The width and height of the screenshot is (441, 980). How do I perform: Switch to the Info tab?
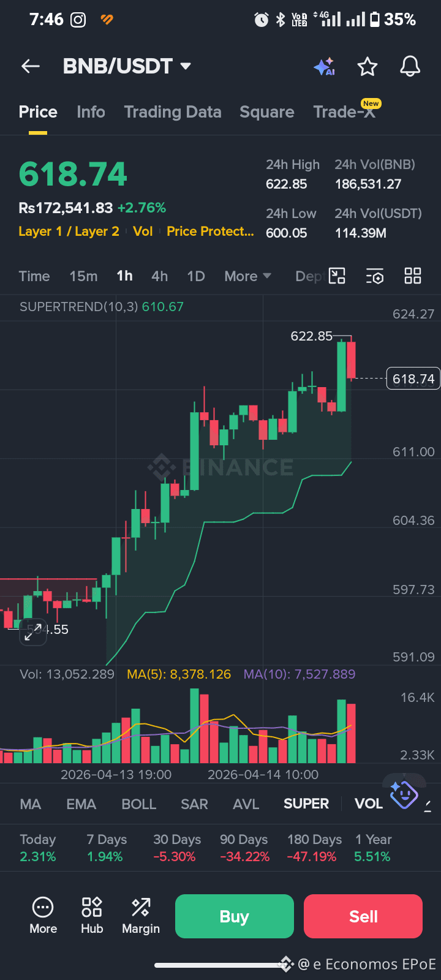(91, 112)
